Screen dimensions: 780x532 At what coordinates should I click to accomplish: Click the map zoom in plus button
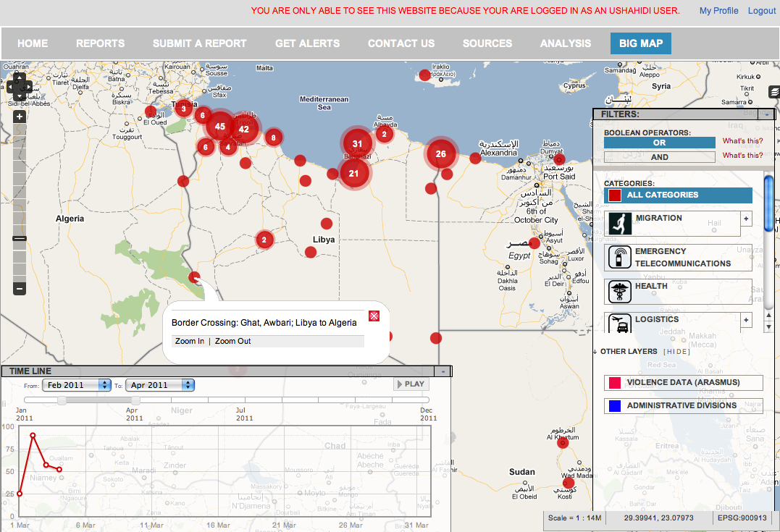point(20,117)
